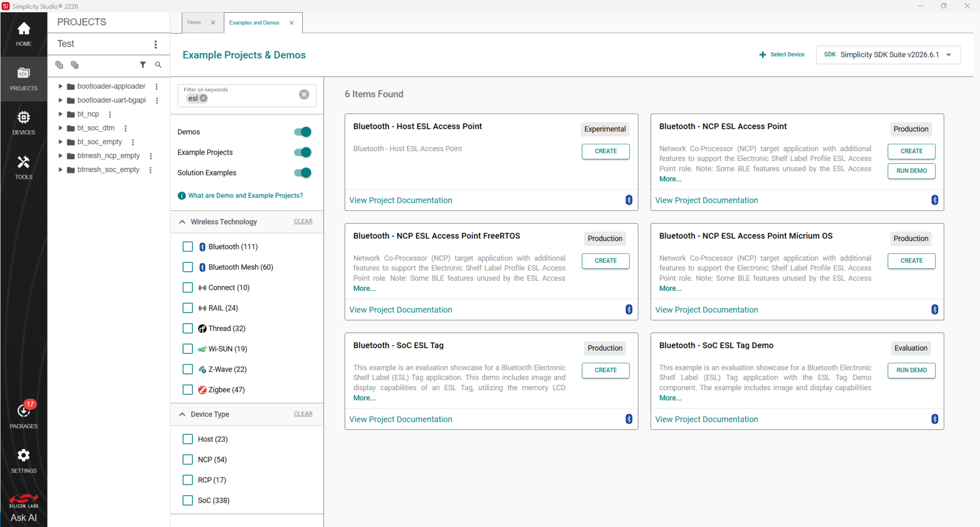Switch to the Home tab
This screenshot has width=980, height=527.
coord(194,22)
